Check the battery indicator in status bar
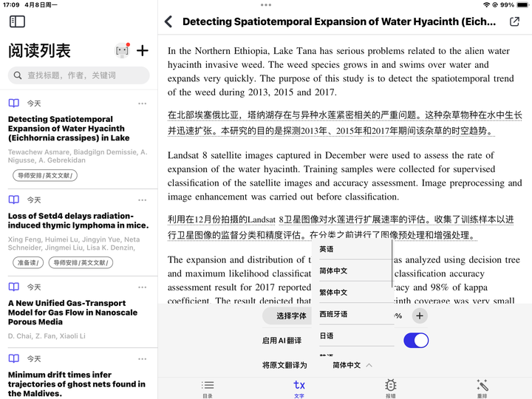This screenshot has height=399, width=532. [522, 4]
